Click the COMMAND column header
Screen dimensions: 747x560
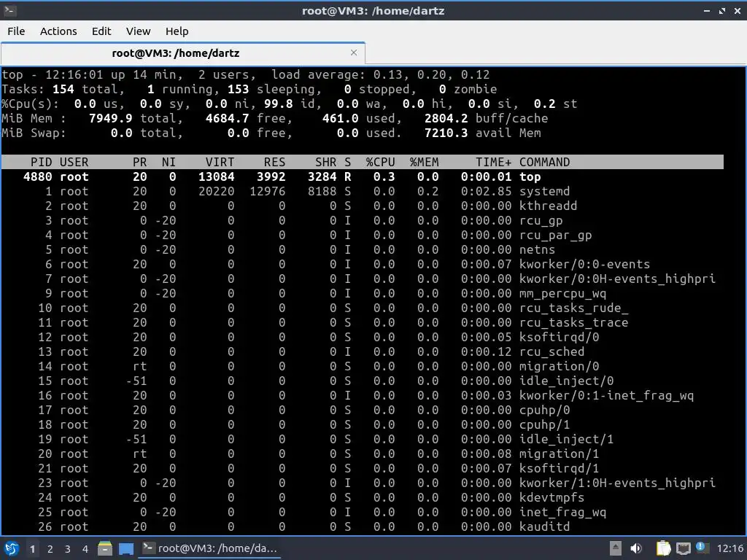click(544, 163)
